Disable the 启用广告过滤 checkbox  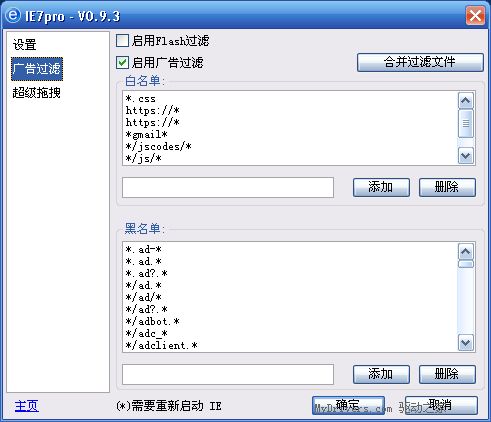pos(122,62)
